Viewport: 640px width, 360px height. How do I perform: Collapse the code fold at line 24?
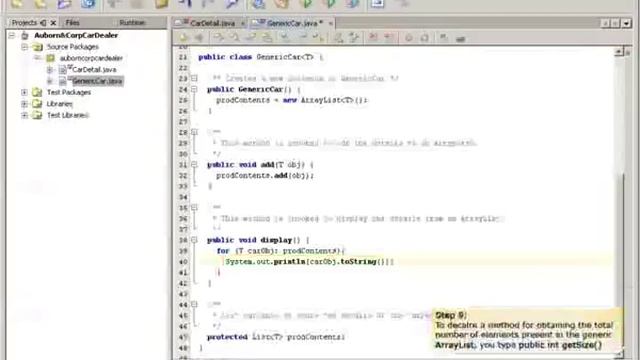coord(194,89)
